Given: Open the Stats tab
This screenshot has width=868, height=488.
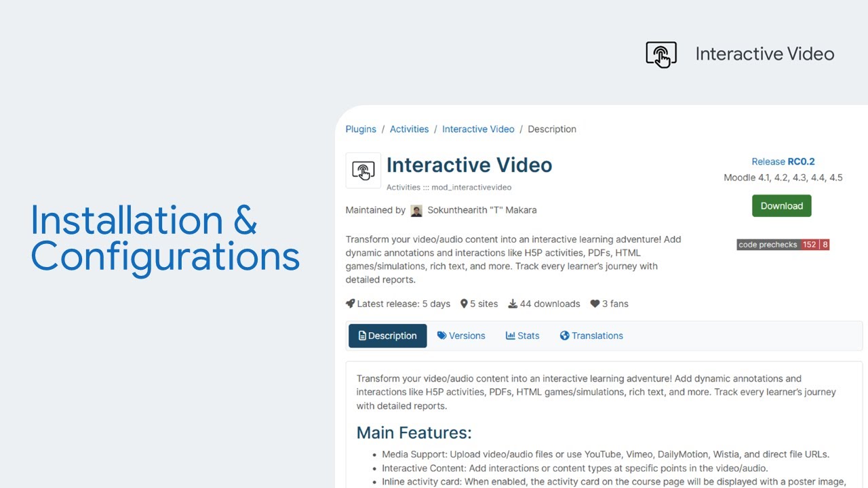Looking at the screenshot, I should pos(523,335).
